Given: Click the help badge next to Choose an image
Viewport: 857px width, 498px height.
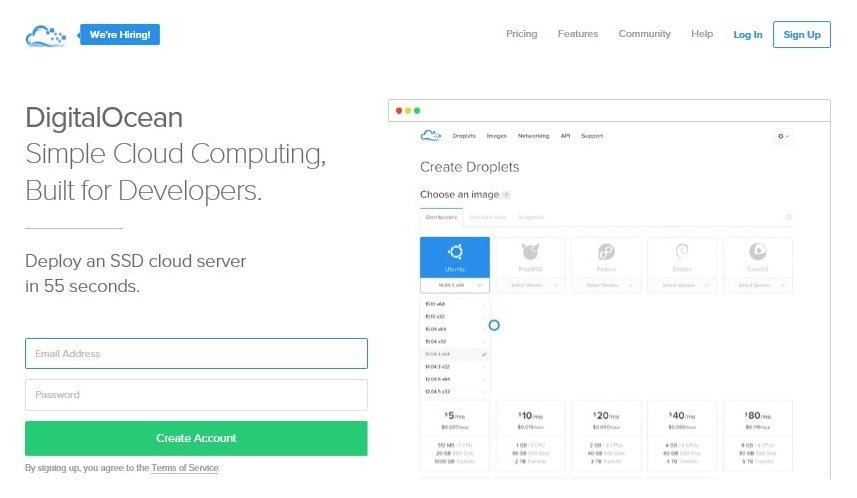Looking at the screenshot, I should pos(506,195).
